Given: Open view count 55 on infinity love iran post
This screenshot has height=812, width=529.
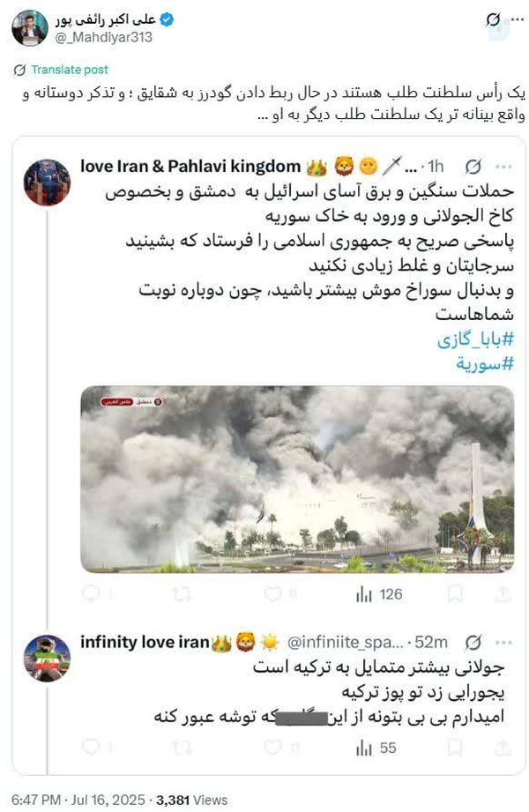Looking at the screenshot, I should click(x=376, y=748).
